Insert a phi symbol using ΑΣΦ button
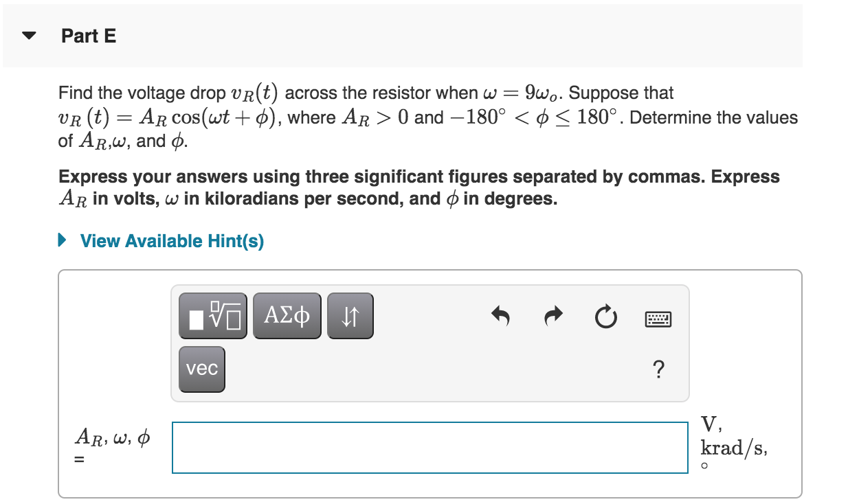This screenshot has height=504, width=848. (287, 315)
